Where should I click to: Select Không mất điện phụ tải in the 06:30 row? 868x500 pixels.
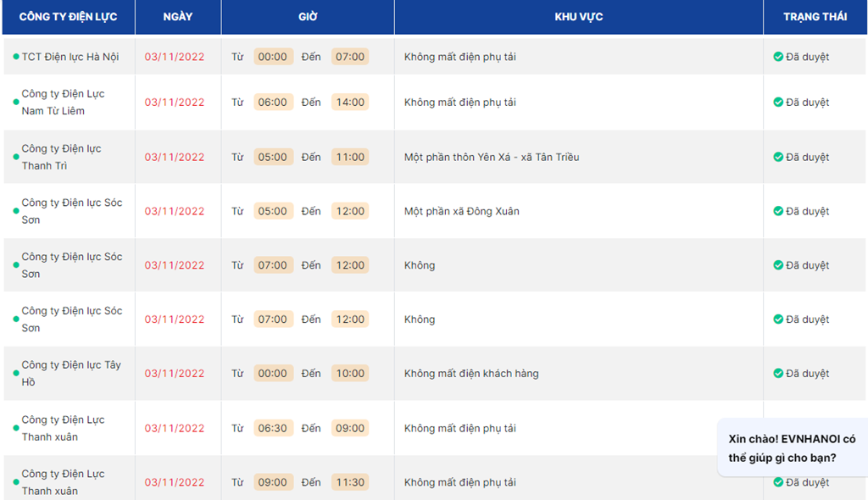coord(460,428)
